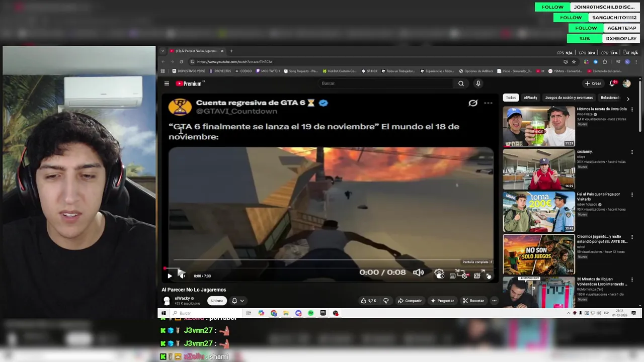
Task: Toggle theater mode in the player
Action: [x=476, y=276]
